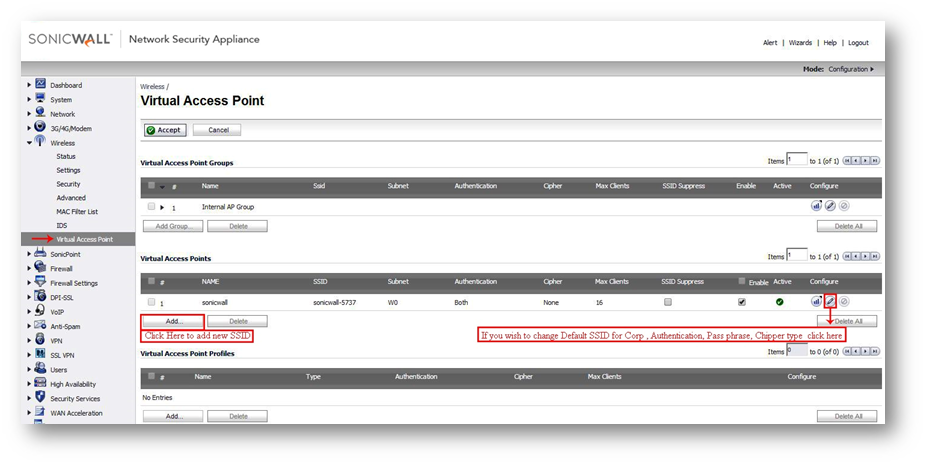Click the WAN Acceleration icon in the sidebar

[40, 411]
